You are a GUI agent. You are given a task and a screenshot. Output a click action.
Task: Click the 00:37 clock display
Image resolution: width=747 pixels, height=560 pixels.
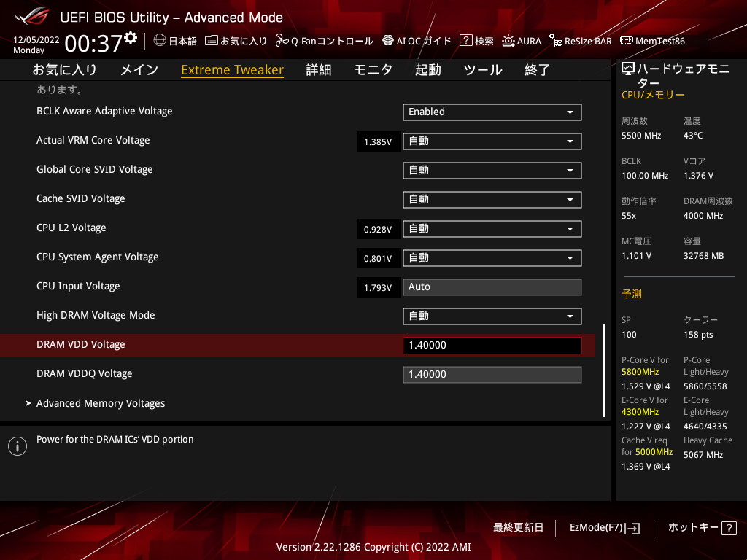point(93,44)
